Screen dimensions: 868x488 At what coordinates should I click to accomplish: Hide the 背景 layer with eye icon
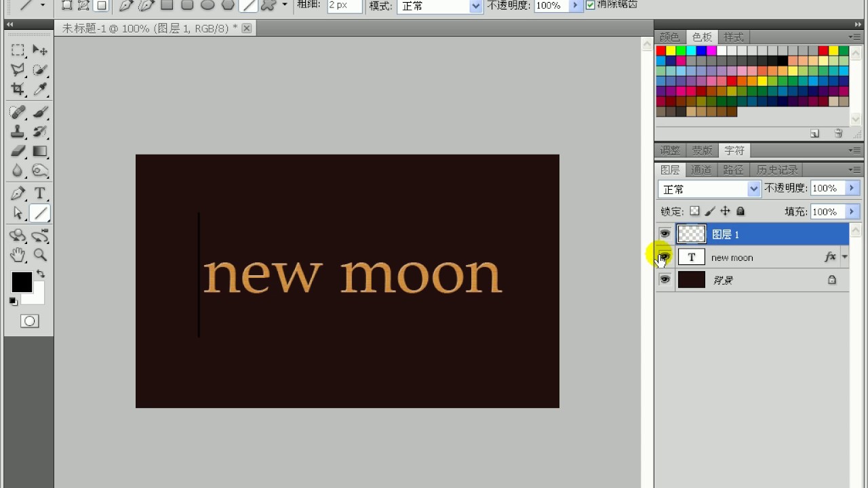pos(665,279)
